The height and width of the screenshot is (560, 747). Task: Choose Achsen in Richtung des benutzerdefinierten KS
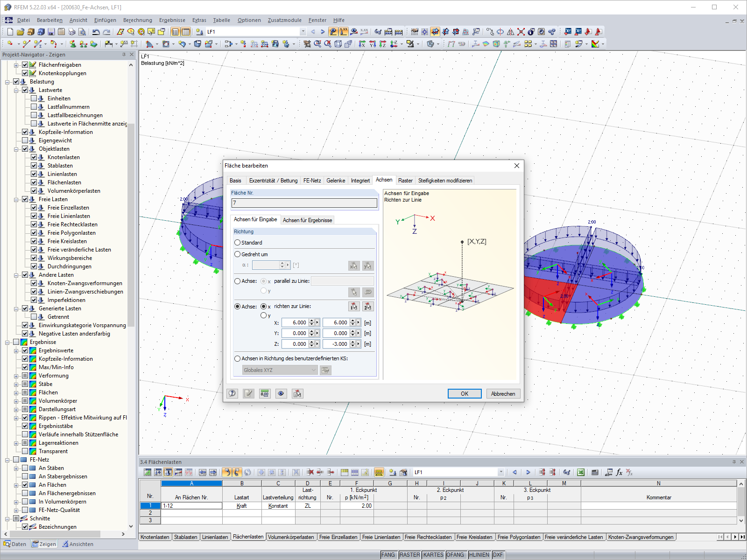[238, 359]
